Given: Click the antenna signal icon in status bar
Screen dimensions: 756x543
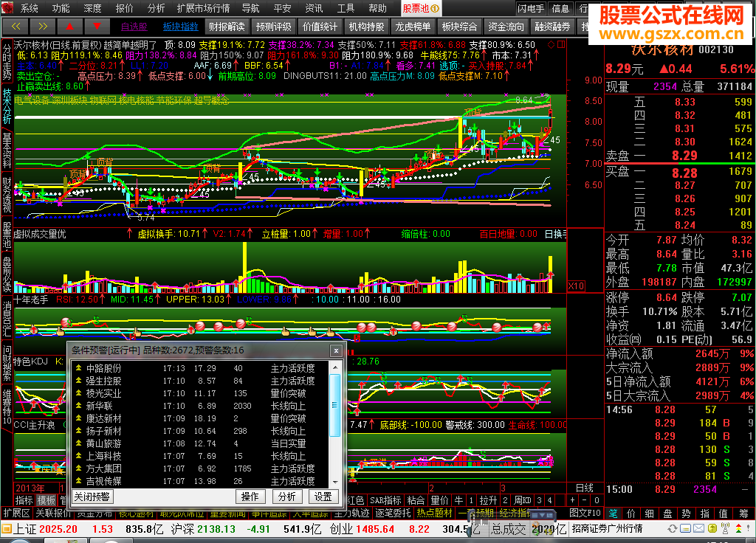Looking at the screenshot, I should [x=725, y=528].
